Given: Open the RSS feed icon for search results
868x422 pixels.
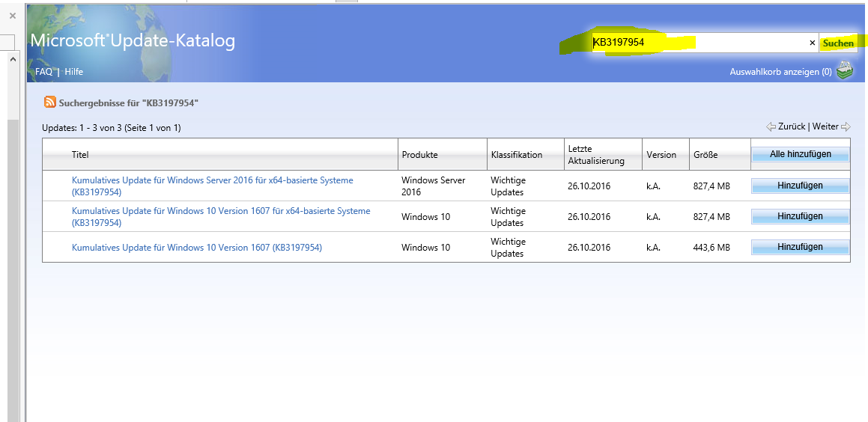Looking at the screenshot, I should click(x=50, y=102).
